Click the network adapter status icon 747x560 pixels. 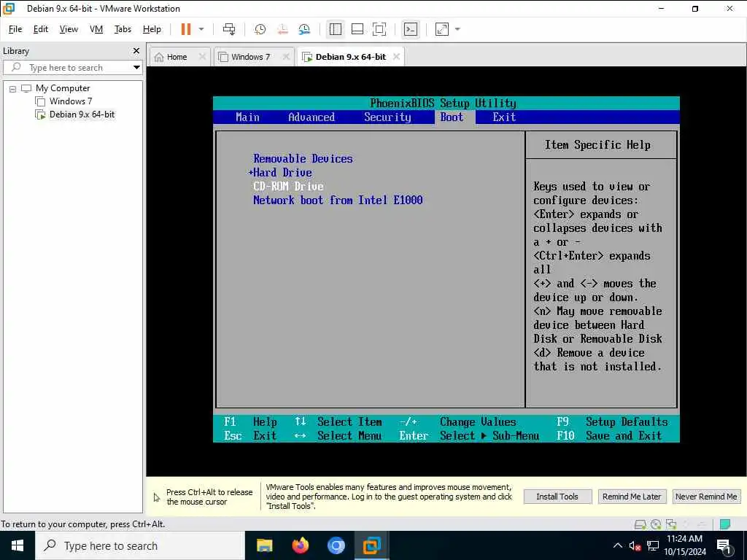coord(671,524)
